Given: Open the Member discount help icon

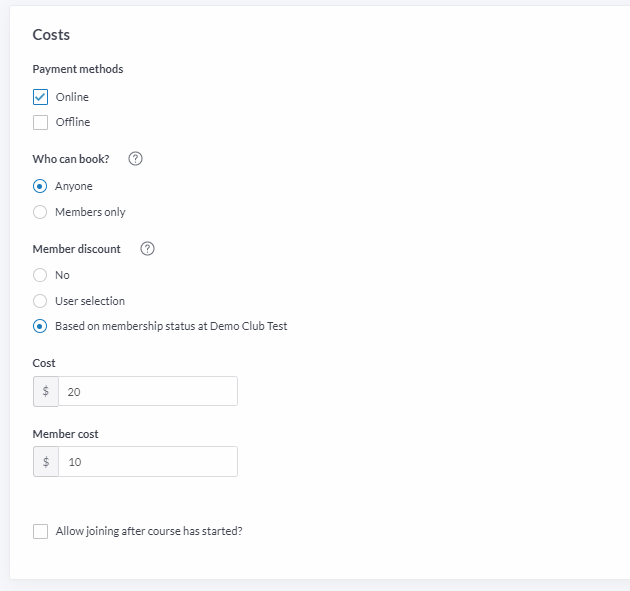Looking at the screenshot, I should pyautogui.click(x=147, y=249).
